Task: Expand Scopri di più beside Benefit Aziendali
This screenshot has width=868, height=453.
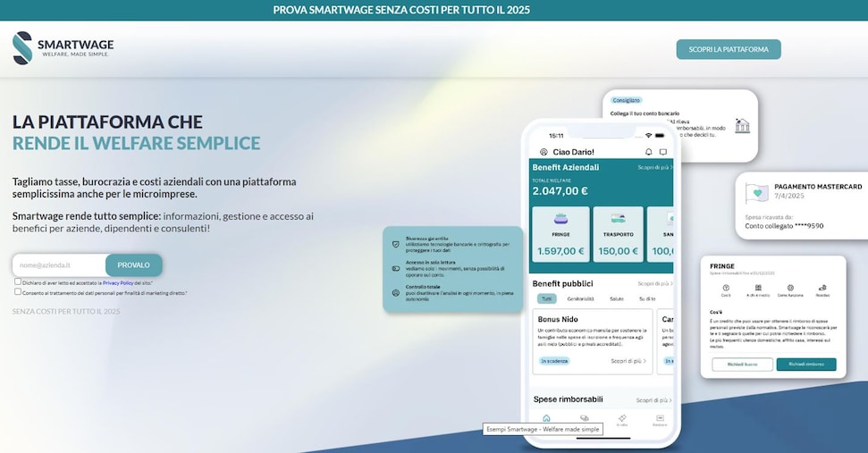Action: 653,167
